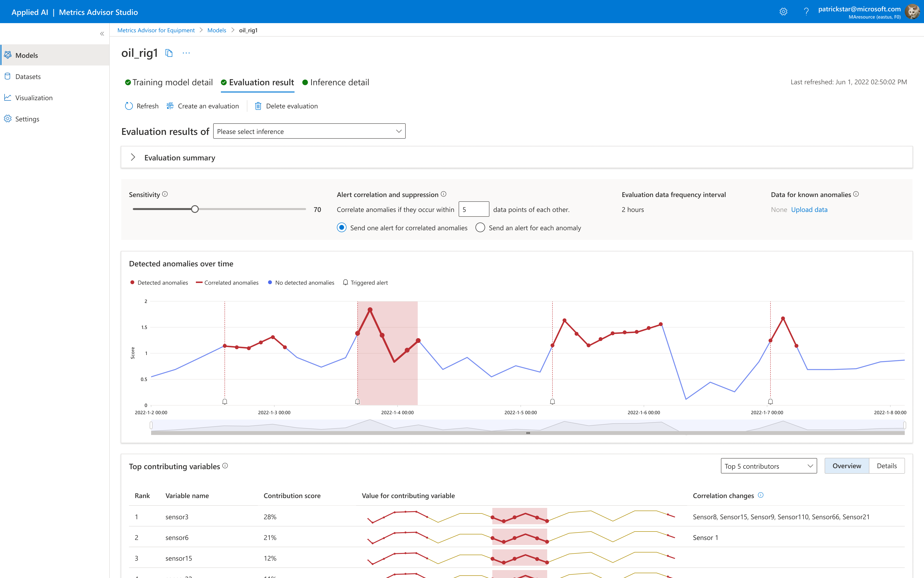924x578 pixels.
Task: Click the right handle of chart range selector
Action: 905,425
